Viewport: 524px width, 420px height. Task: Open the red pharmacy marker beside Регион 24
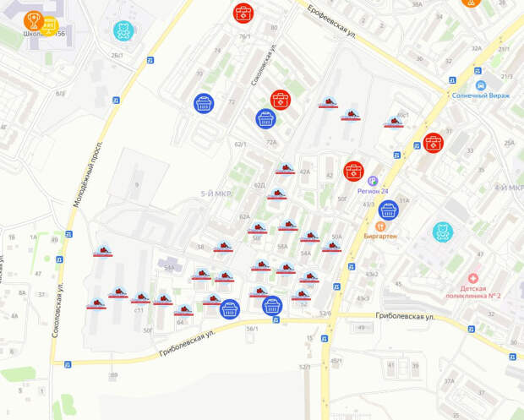[353, 172]
